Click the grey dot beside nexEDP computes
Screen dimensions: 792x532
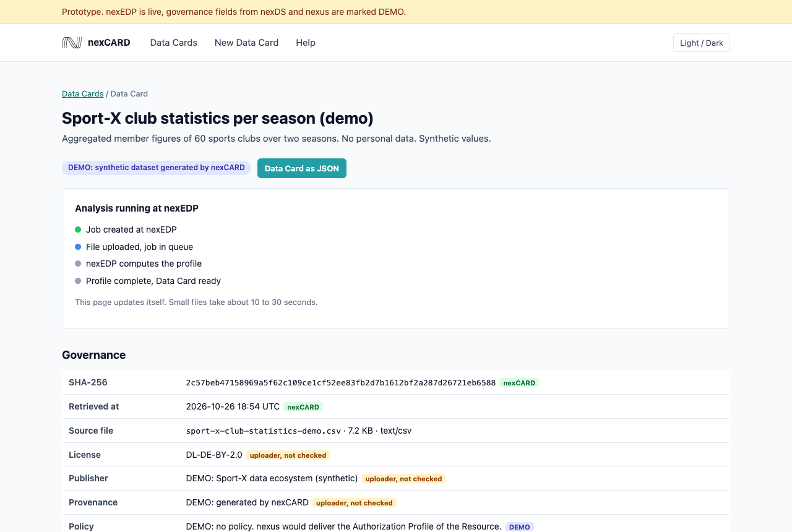click(x=78, y=264)
